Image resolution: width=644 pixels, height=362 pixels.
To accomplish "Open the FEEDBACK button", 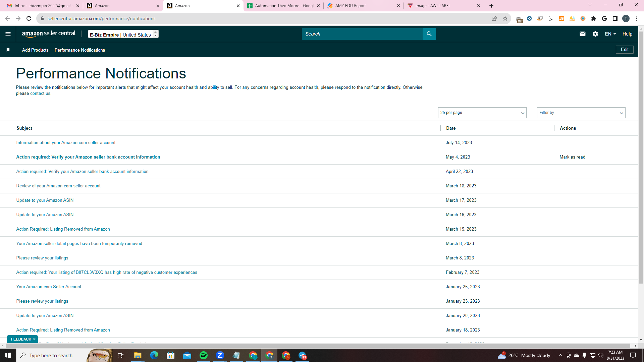I will [21, 339].
